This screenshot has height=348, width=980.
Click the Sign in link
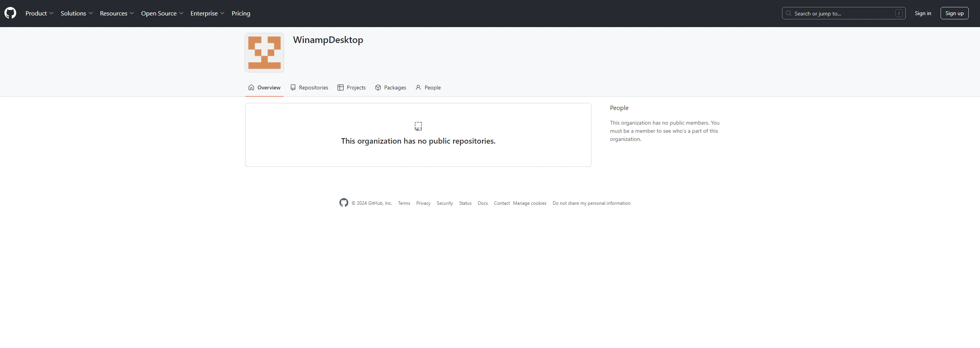coord(923,13)
